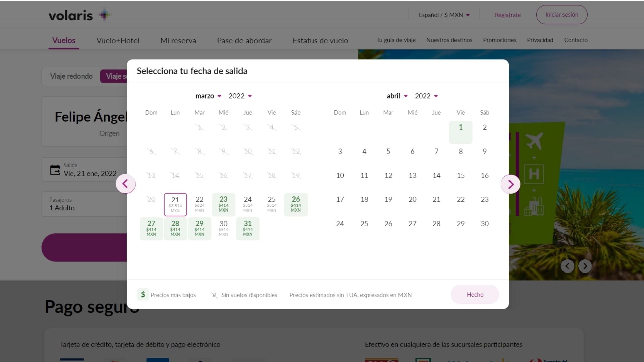Go to Estatus de vuelo tab
The width and height of the screenshot is (644, 362).
point(320,41)
